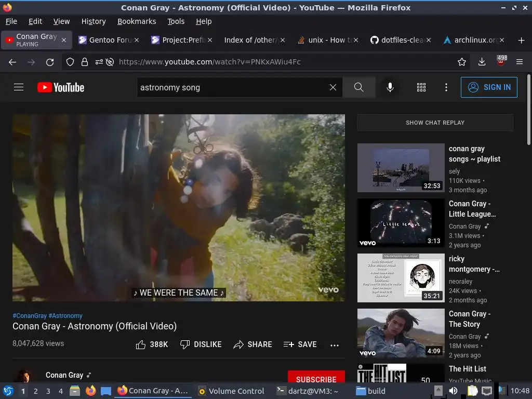The width and height of the screenshot is (532, 399).
Task: Dislike the video with thumbs-down
Action: 201,345
